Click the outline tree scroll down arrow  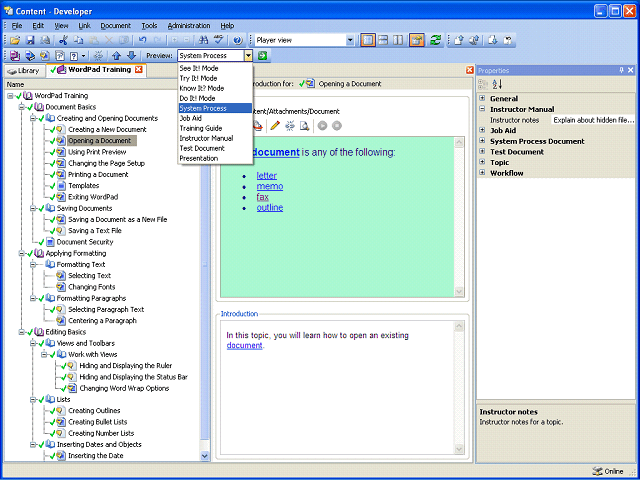[205, 456]
